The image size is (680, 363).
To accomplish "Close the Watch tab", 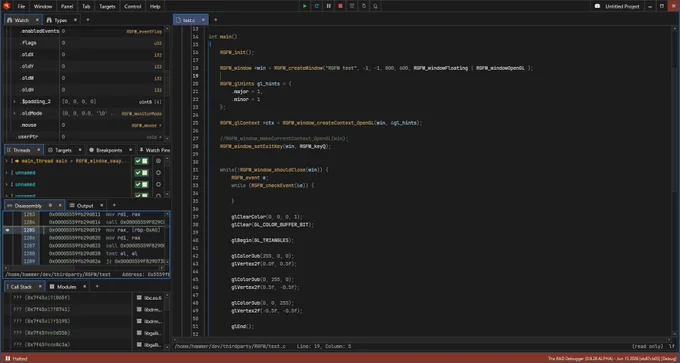I will coord(37,20).
